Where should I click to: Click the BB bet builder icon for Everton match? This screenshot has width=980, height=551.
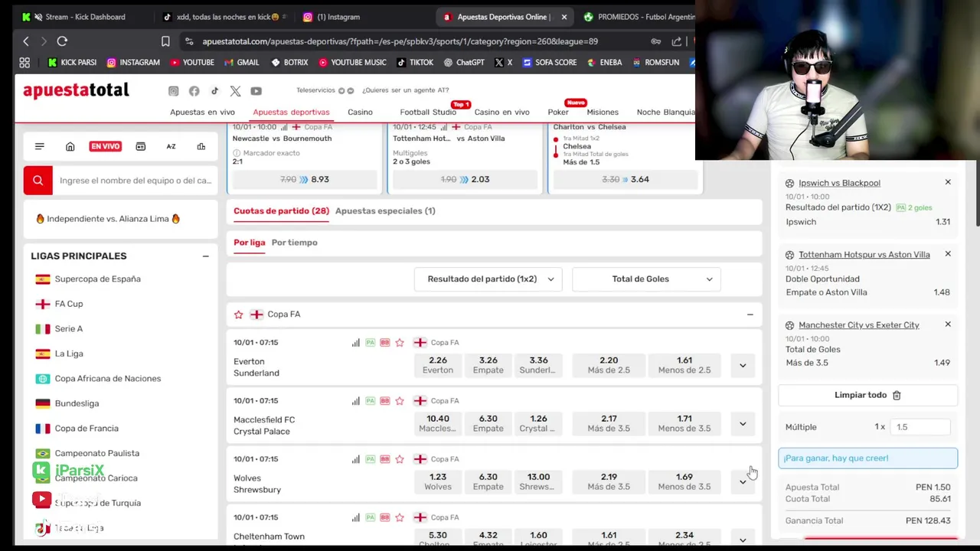coord(384,343)
